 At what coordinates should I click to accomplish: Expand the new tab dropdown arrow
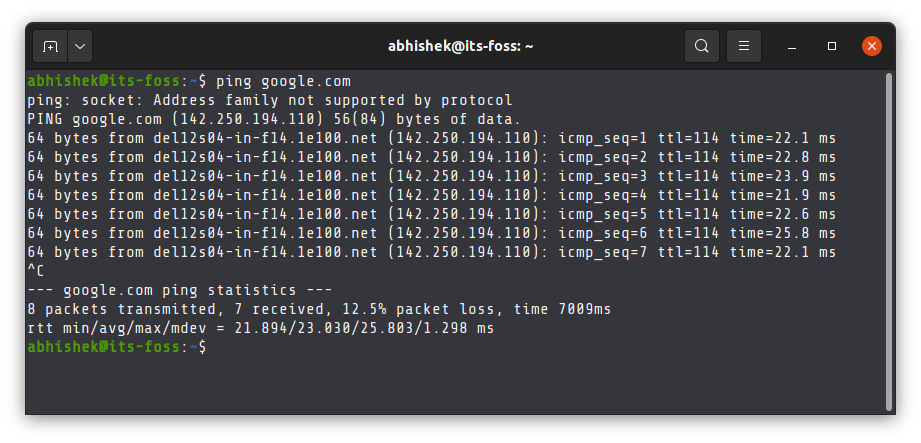pos(80,46)
